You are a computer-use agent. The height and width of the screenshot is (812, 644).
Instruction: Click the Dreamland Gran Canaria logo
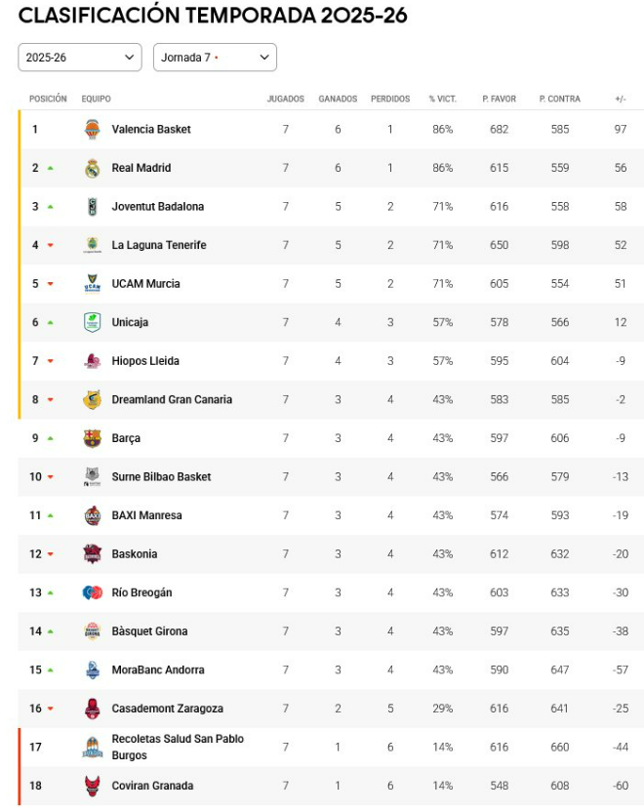click(x=92, y=399)
